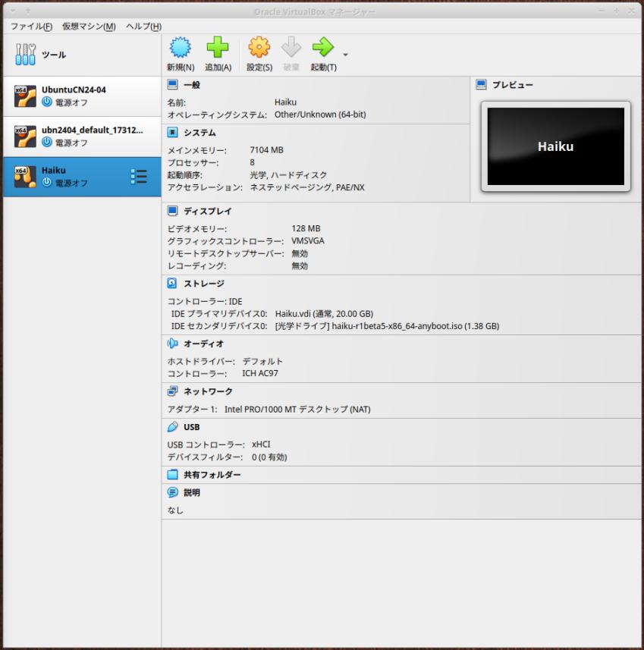644x650 pixels.
Task: Click power-off status icon under ubn2404_default
Action: (47, 142)
